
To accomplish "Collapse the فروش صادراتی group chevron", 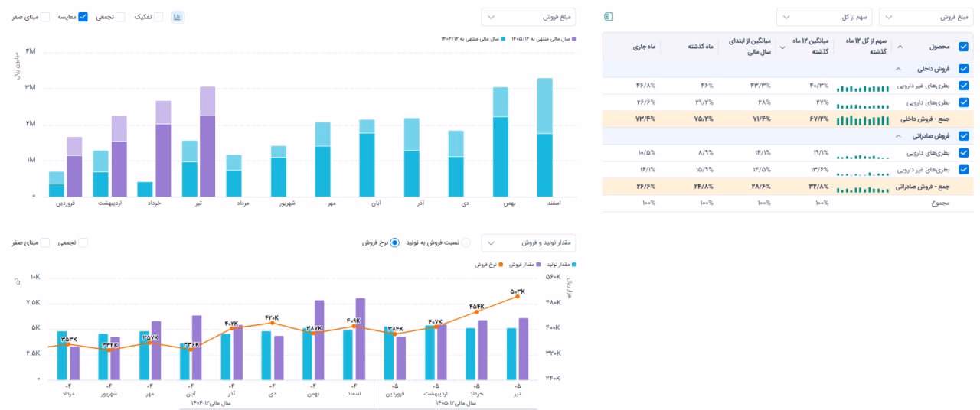I will click(x=897, y=136).
